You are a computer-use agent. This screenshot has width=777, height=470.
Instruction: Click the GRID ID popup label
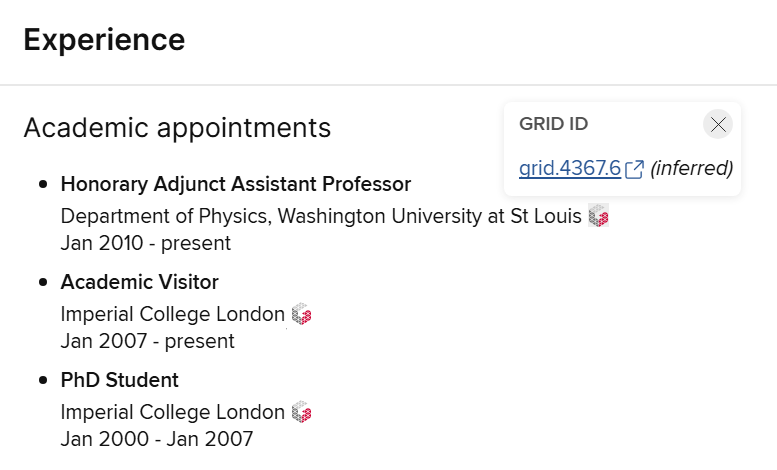tap(553, 124)
